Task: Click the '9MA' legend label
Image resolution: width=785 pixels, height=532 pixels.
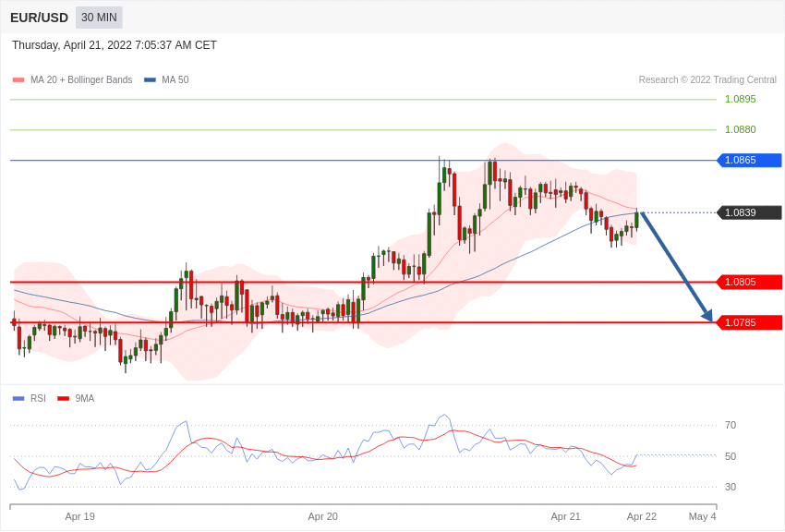Action: pos(85,398)
